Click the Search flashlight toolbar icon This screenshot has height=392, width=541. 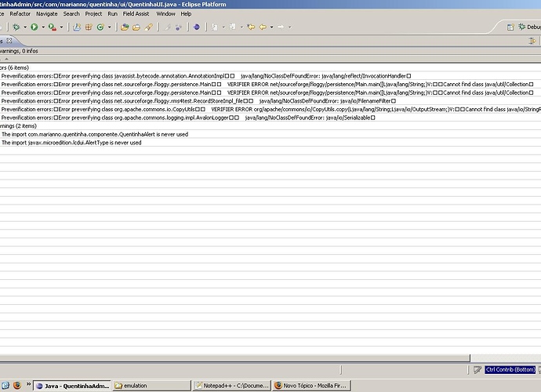149,27
